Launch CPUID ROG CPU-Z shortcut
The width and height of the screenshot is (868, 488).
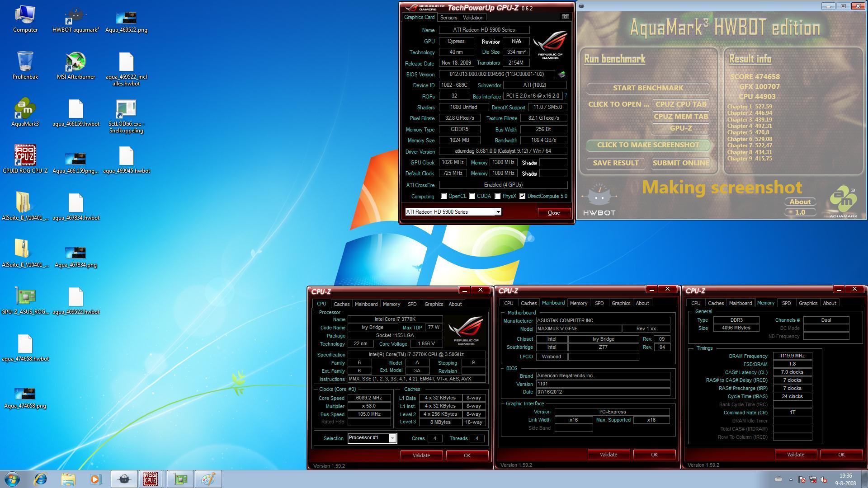[x=25, y=159]
